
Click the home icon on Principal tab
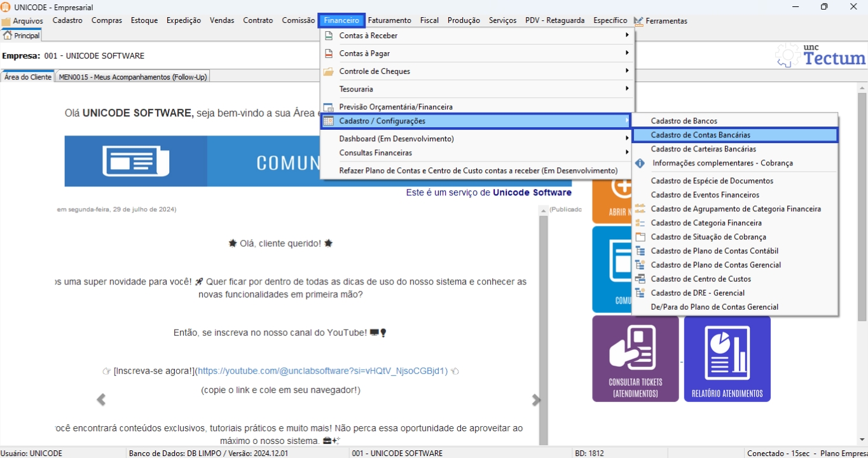(x=8, y=36)
